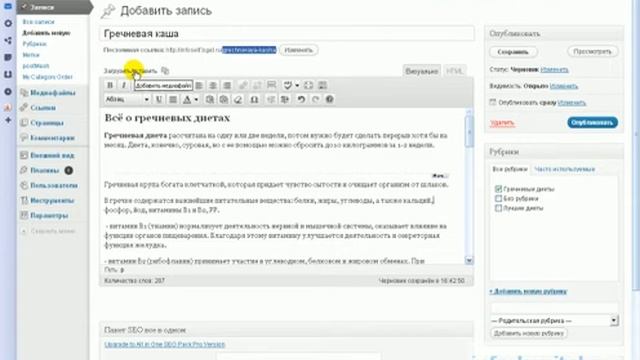Align text center in editor
The width and height of the screenshot is (640, 360).
[213, 85]
